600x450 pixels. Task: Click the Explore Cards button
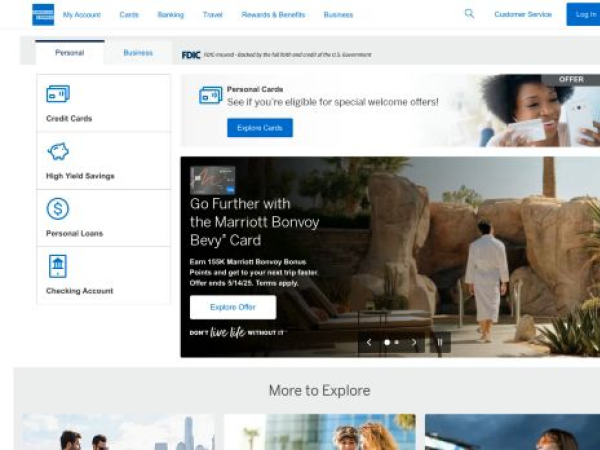click(x=260, y=128)
